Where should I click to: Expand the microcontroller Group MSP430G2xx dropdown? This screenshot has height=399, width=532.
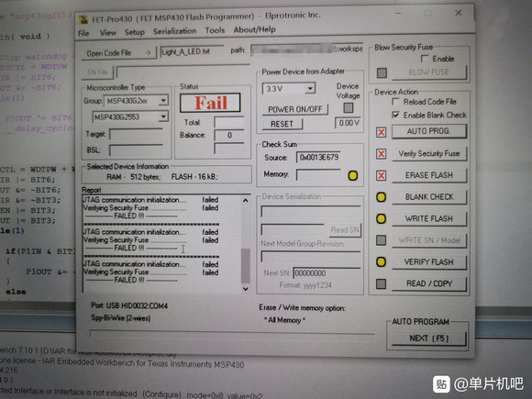[x=163, y=100]
